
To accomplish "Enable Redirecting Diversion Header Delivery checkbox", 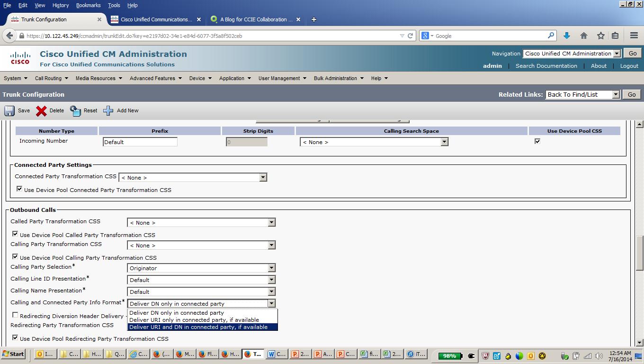I will (x=15, y=315).
